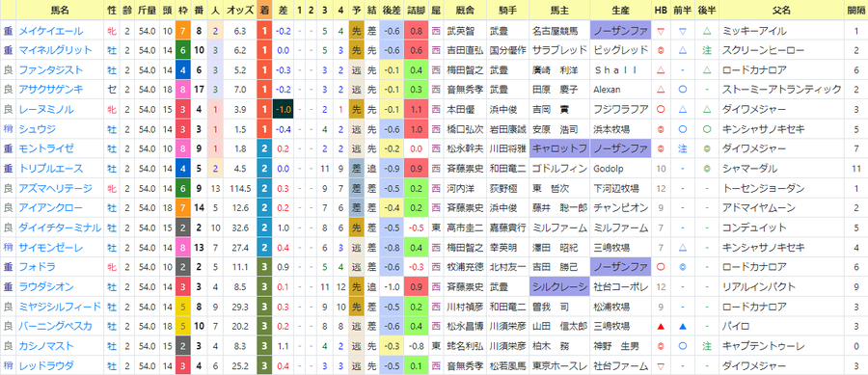The width and height of the screenshot is (868, 375).
Task: Sort by the オッズ column header
Action: [x=240, y=11]
